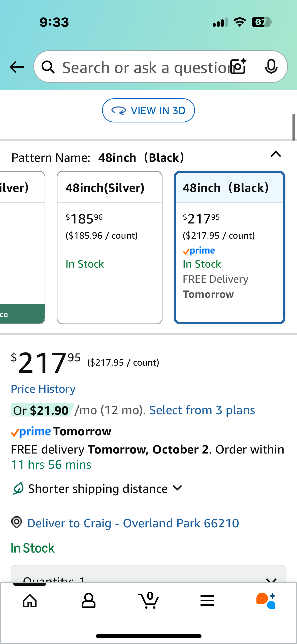297x644 pixels.
Task: Change delivery address Overland Park 66210
Action: pyautogui.click(x=133, y=523)
